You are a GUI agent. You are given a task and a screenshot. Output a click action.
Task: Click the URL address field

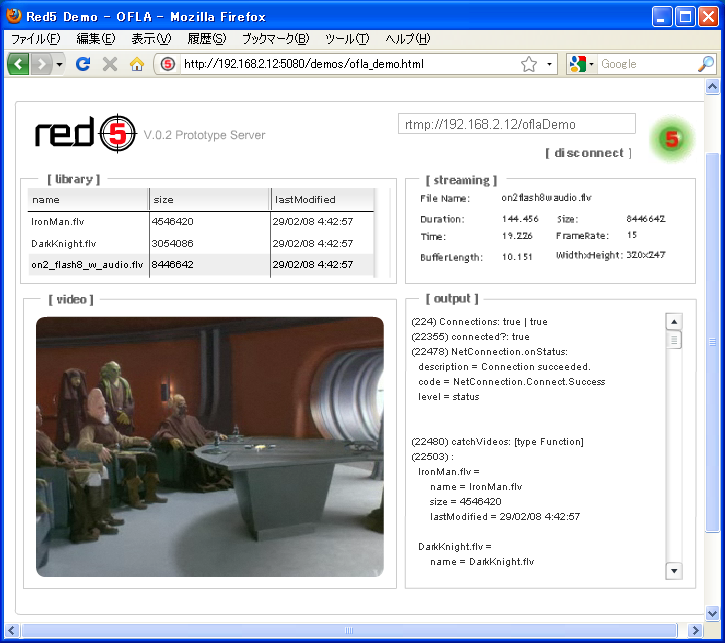[349, 64]
